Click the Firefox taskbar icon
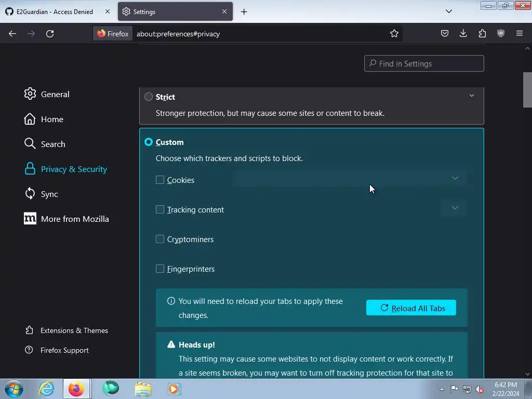The height and width of the screenshot is (399, 532). (x=76, y=389)
